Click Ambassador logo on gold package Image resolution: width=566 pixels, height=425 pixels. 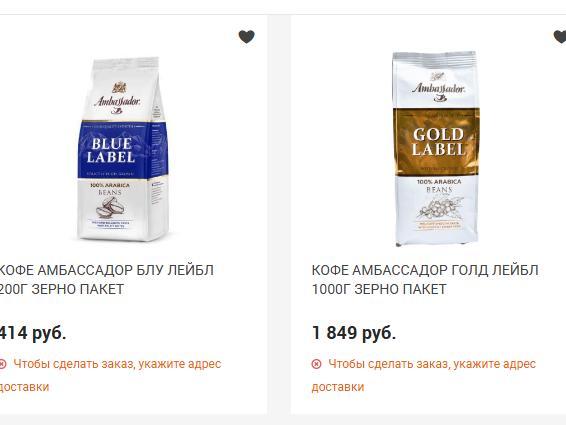point(438,87)
